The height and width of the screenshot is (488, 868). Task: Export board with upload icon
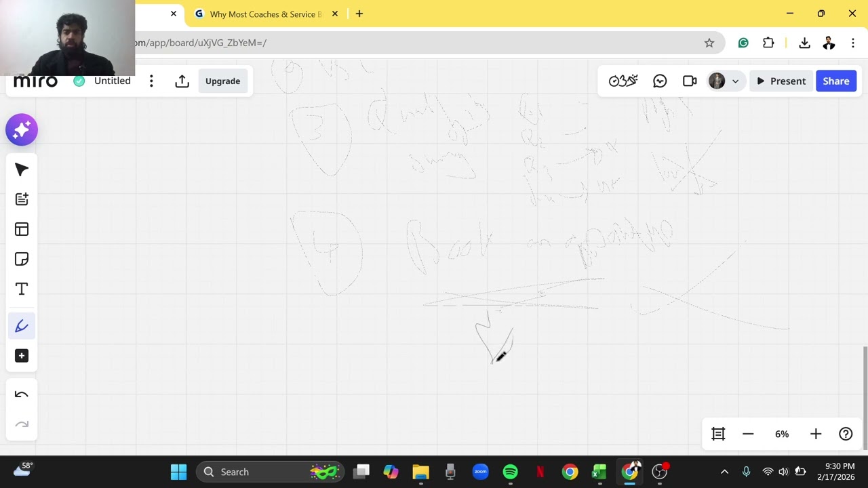182,81
